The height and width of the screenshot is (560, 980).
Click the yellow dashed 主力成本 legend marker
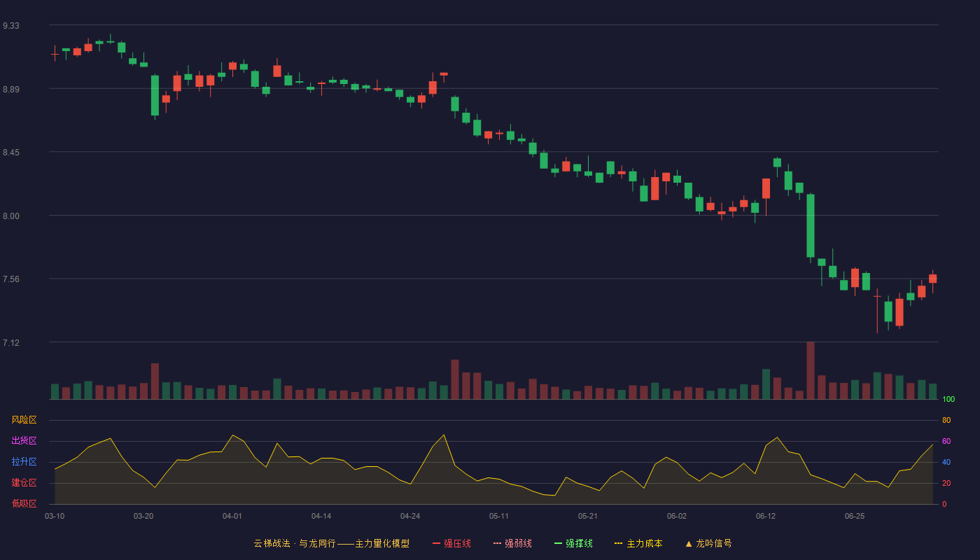tap(619, 543)
